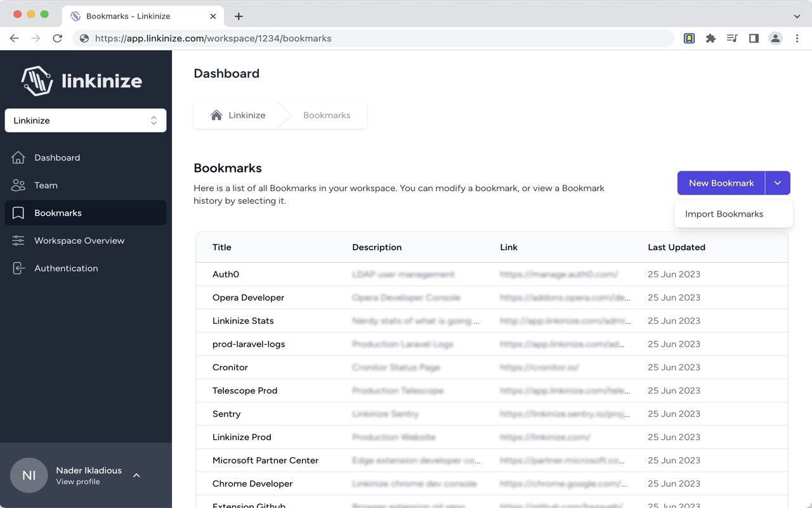Click the Bookmarks breadcrumb
Screen dimensions: 812x508
coord(327,115)
